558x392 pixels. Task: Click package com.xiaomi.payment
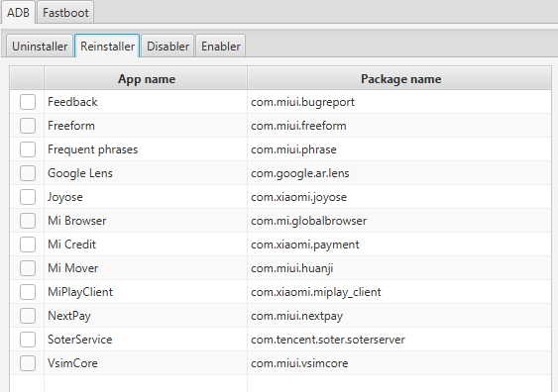304,245
